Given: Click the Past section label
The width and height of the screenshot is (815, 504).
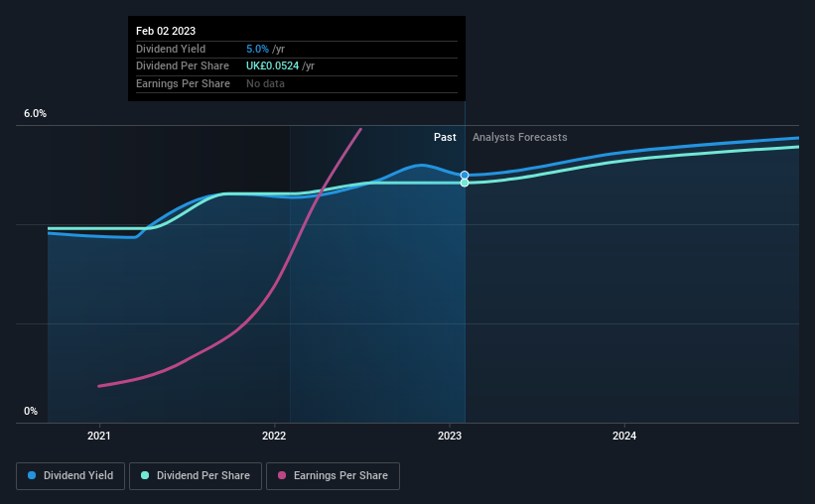Looking at the screenshot, I should (x=445, y=137).
